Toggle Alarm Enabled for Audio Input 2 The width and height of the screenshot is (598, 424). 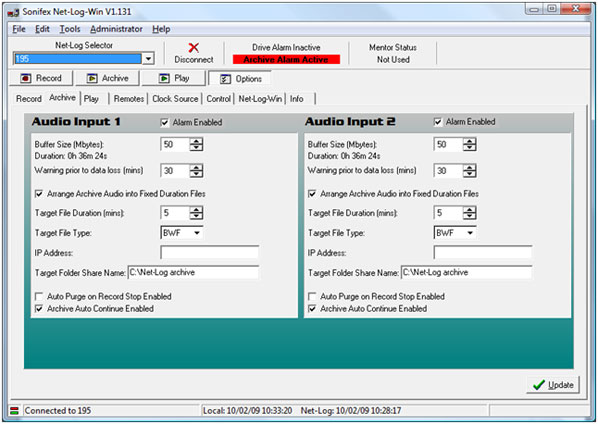pyautogui.click(x=438, y=122)
